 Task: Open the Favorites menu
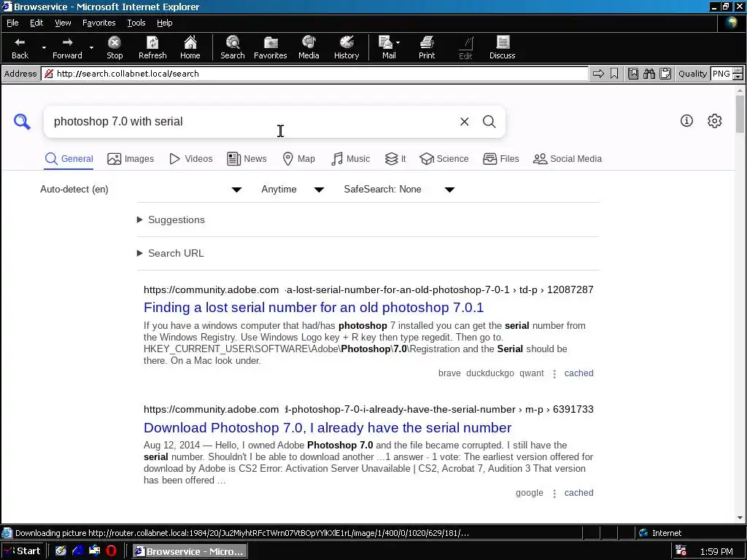[x=98, y=23]
